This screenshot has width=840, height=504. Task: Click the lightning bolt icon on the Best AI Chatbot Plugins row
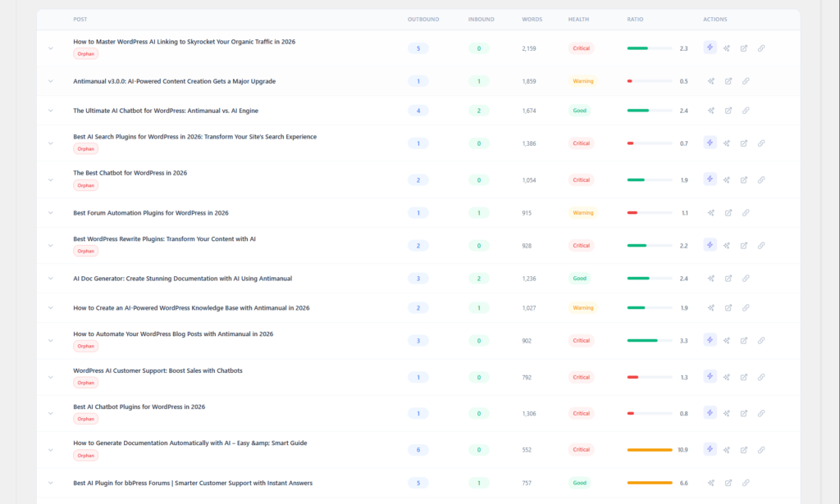click(x=710, y=412)
